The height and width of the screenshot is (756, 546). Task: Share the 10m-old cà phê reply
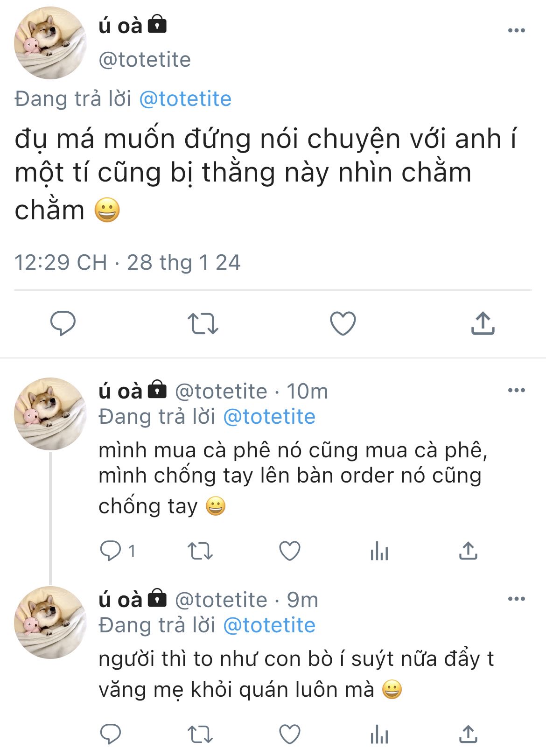click(x=468, y=551)
